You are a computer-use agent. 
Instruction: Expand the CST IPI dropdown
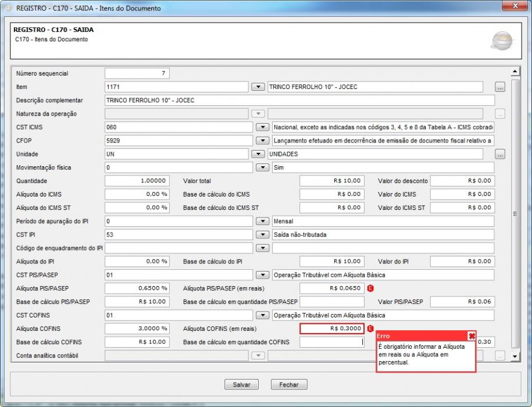263,234
